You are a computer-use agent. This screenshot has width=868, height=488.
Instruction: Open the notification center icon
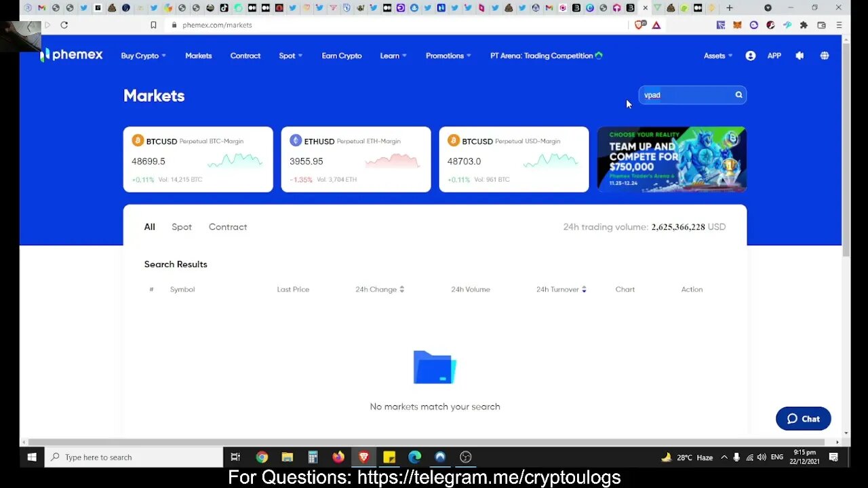833,457
